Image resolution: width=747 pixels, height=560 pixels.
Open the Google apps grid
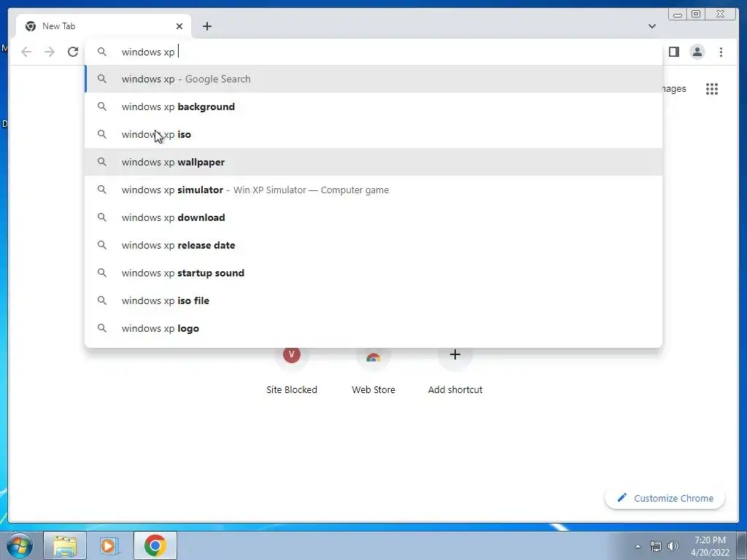click(x=712, y=88)
